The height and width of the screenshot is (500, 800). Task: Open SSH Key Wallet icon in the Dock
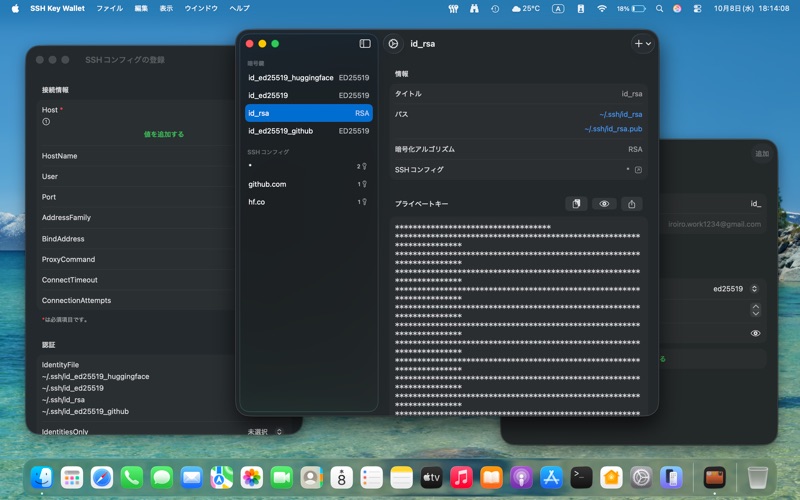(714, 478)
